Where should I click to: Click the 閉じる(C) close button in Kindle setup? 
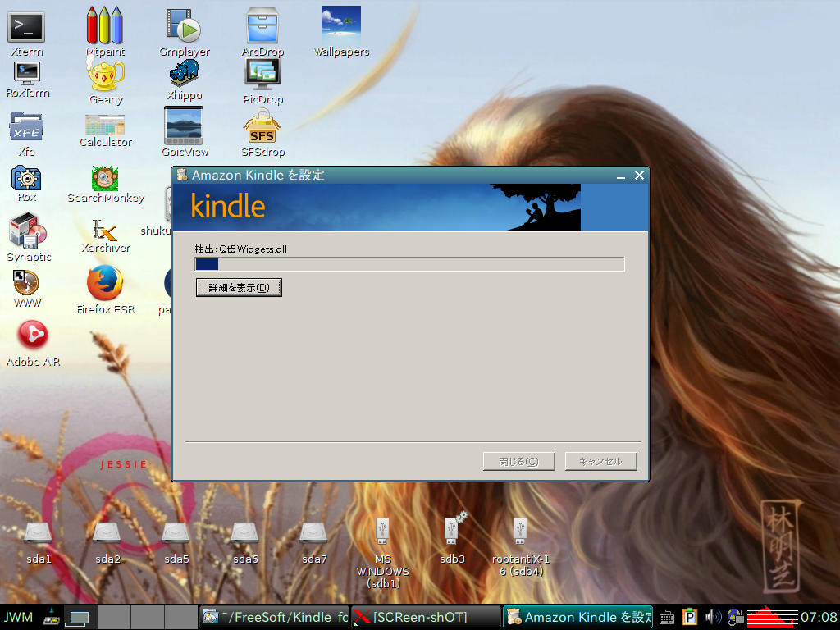tap(518, 461)
